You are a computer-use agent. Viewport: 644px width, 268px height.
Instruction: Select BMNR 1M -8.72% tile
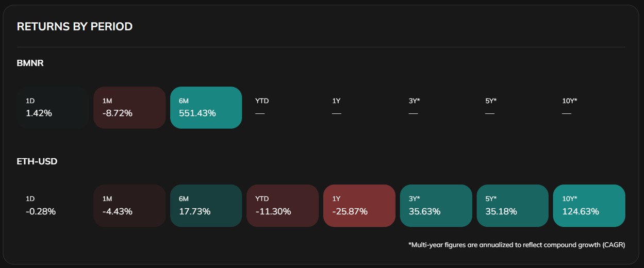[x=129, y=107]
